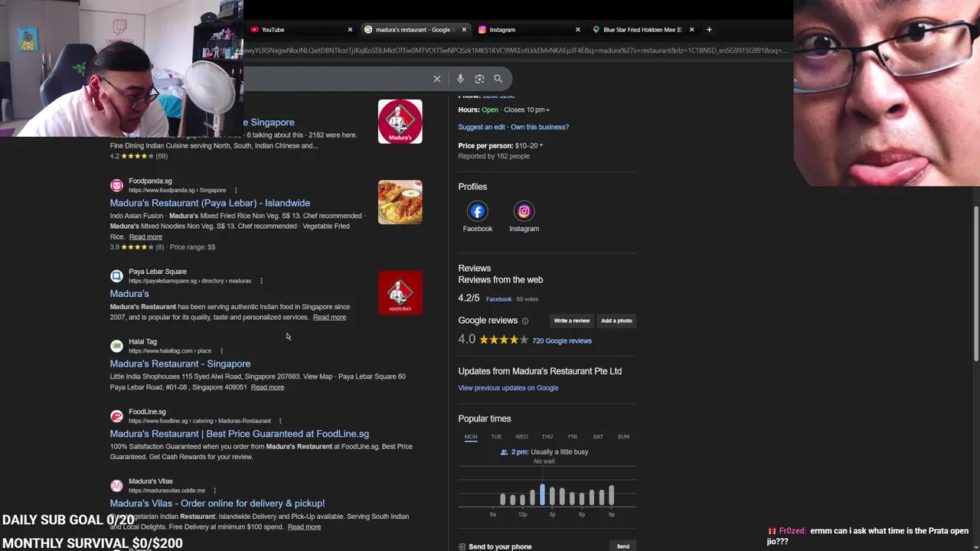Viewport: 980px width, 551px height.
Task: Click Read more under the Madura's Vilas result
Action: [304, 527]
